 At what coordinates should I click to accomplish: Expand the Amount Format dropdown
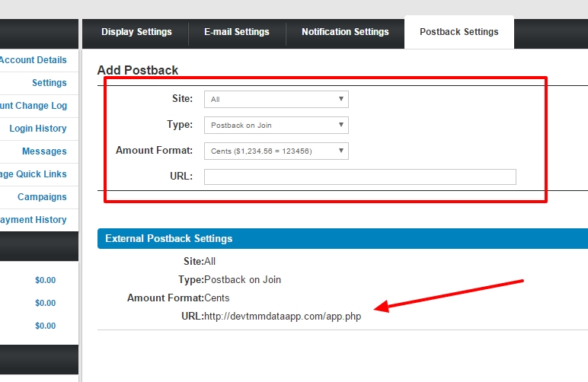pyautogui.click(x=276, y=151)
